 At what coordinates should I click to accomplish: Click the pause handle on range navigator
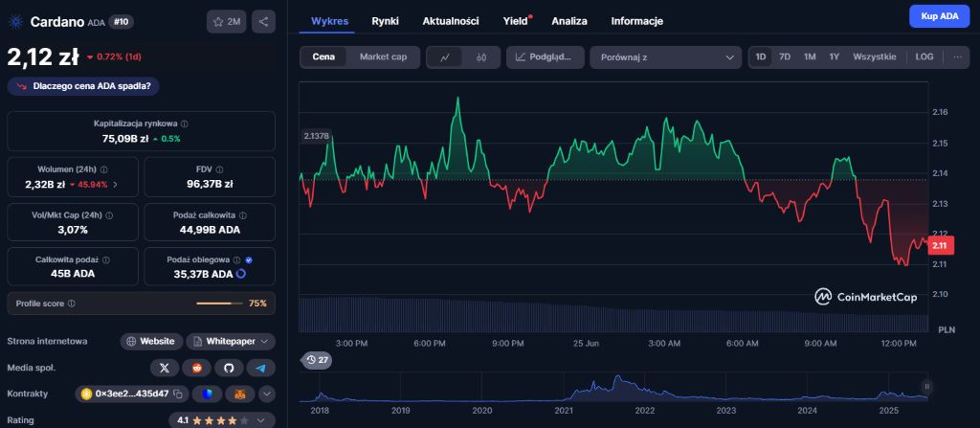(x=926, y=387)
